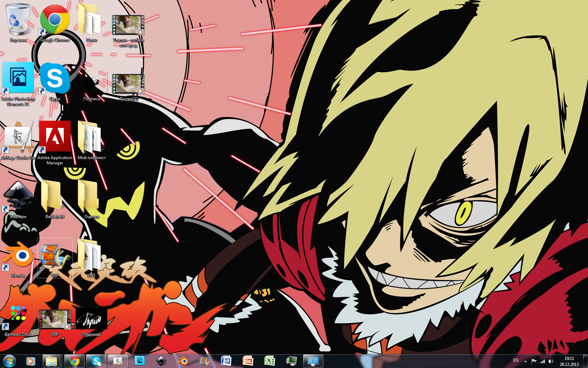Open the ИВТ folder on the desktop
Screen dimensions: 588x368
(92, 259)
